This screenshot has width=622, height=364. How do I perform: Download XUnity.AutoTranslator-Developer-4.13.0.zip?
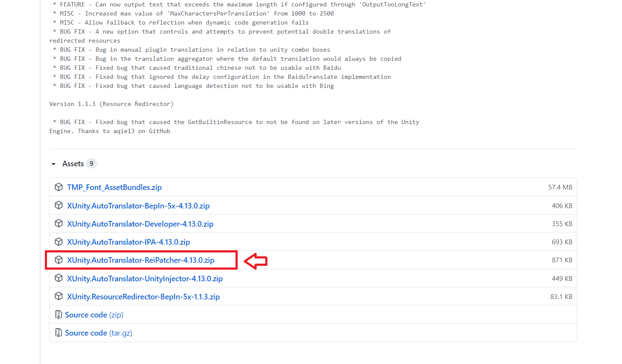pos(140,224)
